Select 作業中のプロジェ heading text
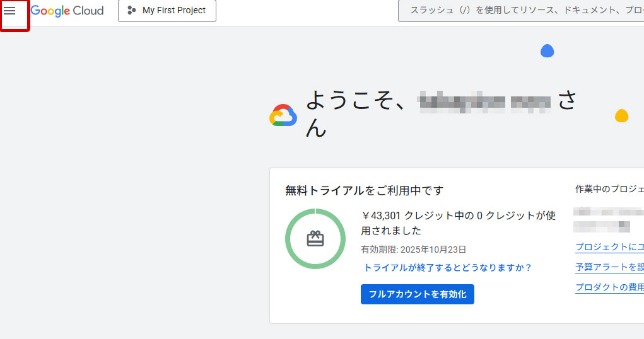The image size is (644, 339). (x=609, y=189)
